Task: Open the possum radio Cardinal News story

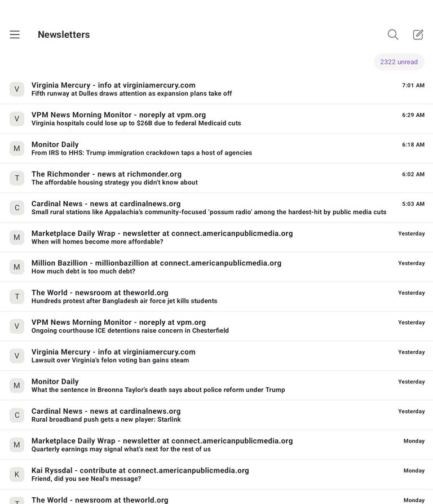Action: [209, 207]
